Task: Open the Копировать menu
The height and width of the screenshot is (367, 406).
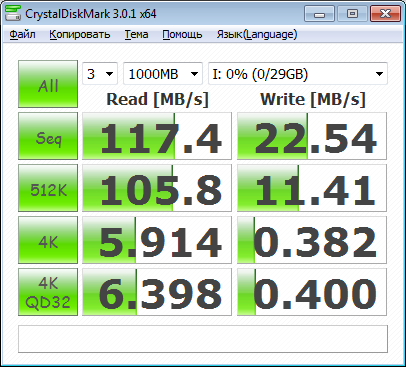Action: point(80,34)
